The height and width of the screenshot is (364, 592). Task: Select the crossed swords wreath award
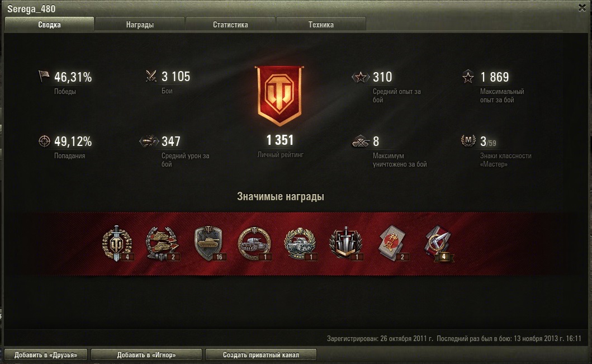click(346, 244)
